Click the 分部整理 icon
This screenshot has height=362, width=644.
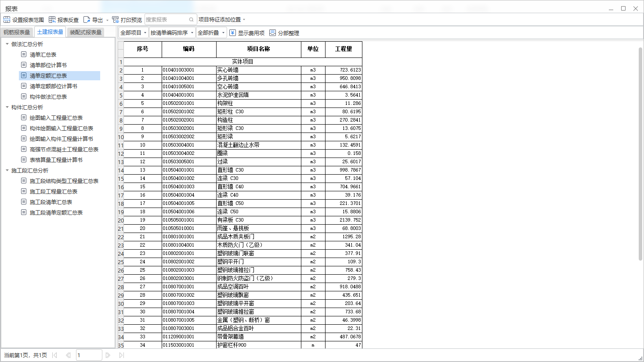(273, 33)
